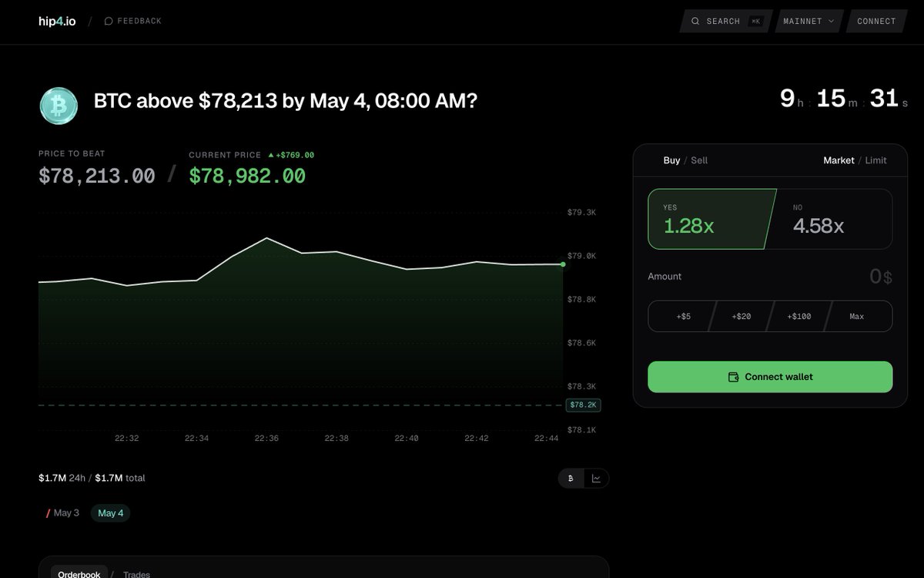The image size is (924, 578).
Task: Add $5 to the amount
Action: (x=682, y=316)
